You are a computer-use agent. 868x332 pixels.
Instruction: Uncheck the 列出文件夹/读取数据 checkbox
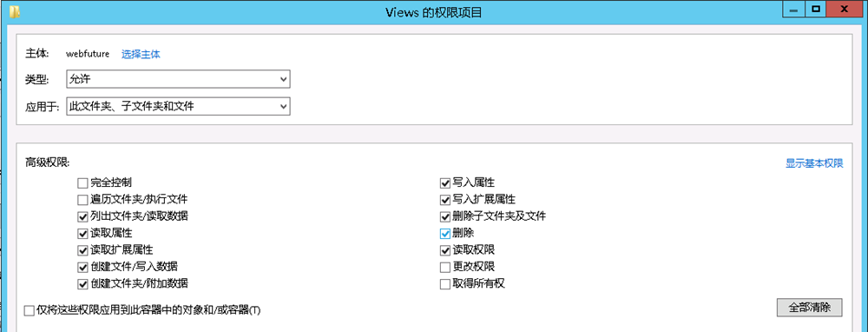82,216
